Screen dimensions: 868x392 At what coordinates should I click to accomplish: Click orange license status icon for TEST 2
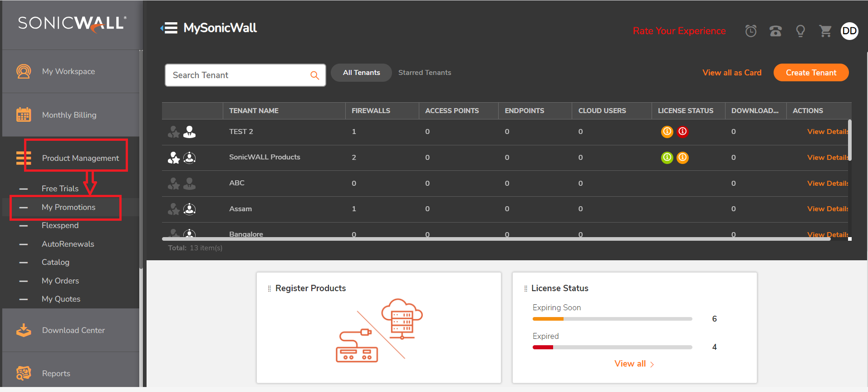click(x=667, y=132)
